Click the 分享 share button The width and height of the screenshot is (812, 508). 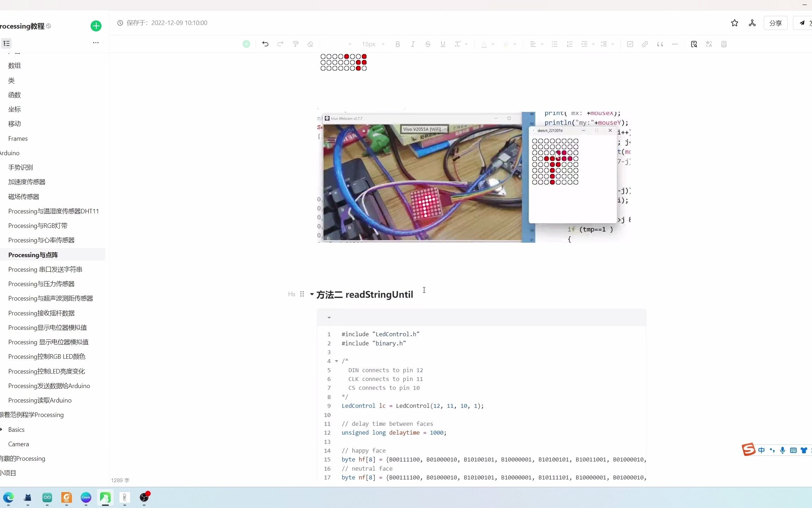[x=775, y=23]
